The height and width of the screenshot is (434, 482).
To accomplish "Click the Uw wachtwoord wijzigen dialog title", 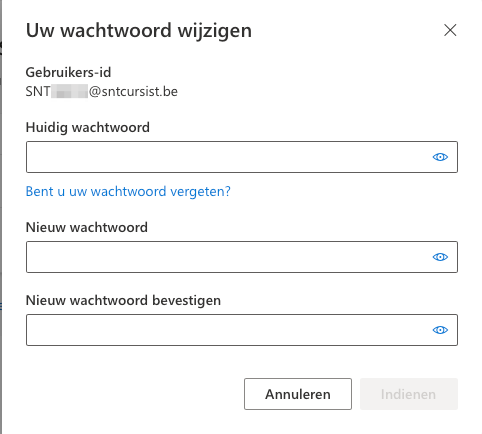I will [x=139, y=30].
